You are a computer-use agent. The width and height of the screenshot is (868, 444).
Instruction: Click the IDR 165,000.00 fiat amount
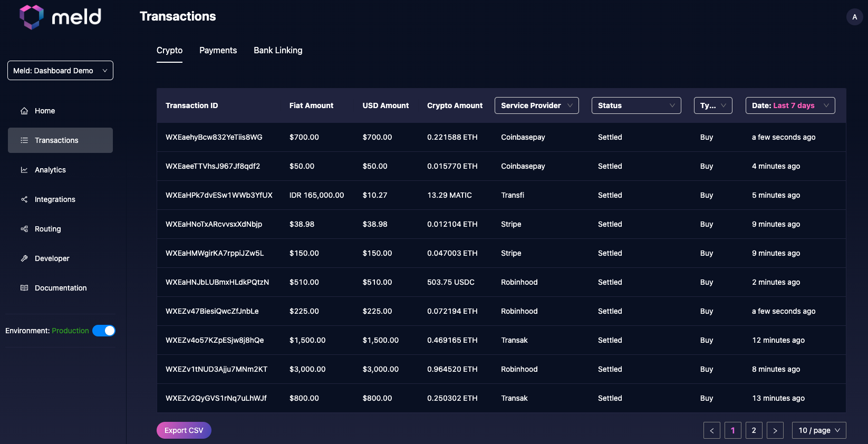click(x=317, y=195)
